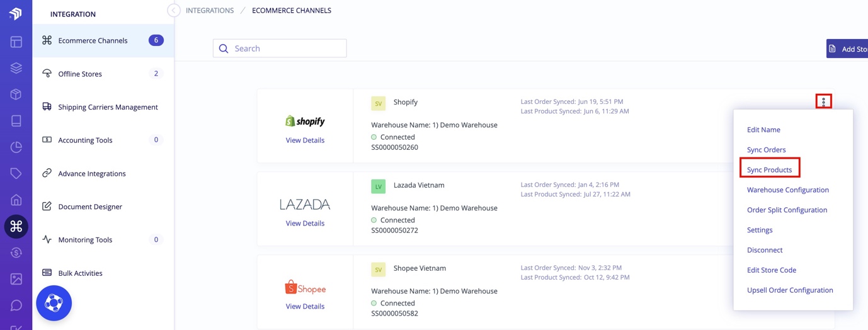Click the Ecommerce Channels count badge 6
868x330 pixels.
tap(156, 40)
